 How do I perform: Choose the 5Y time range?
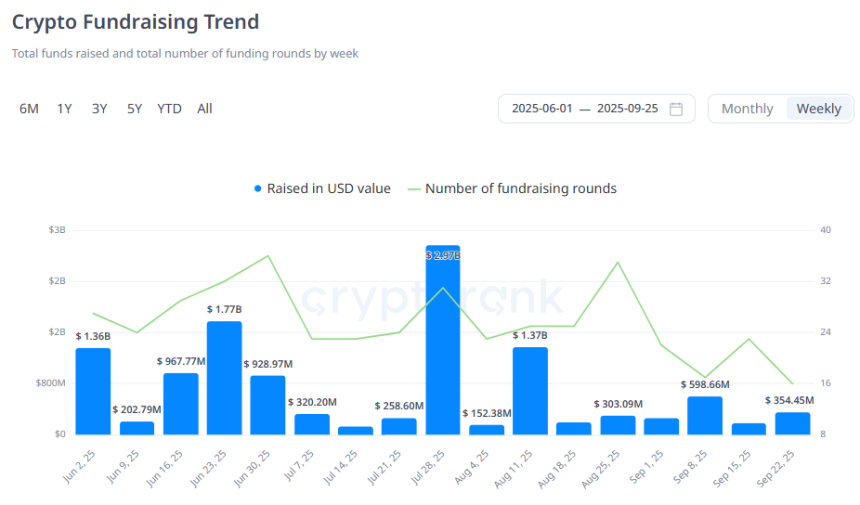[x=134, y=108]
